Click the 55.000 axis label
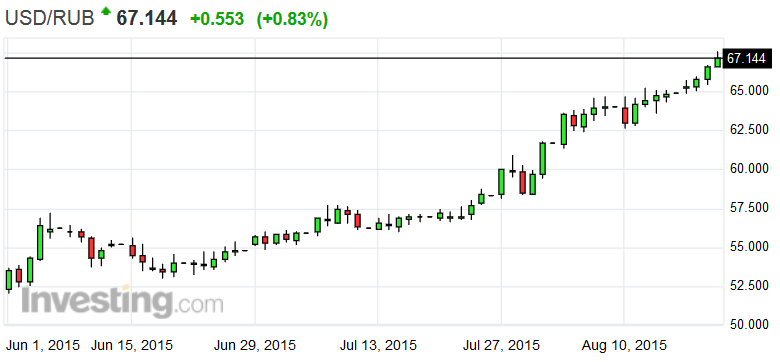 748,247
